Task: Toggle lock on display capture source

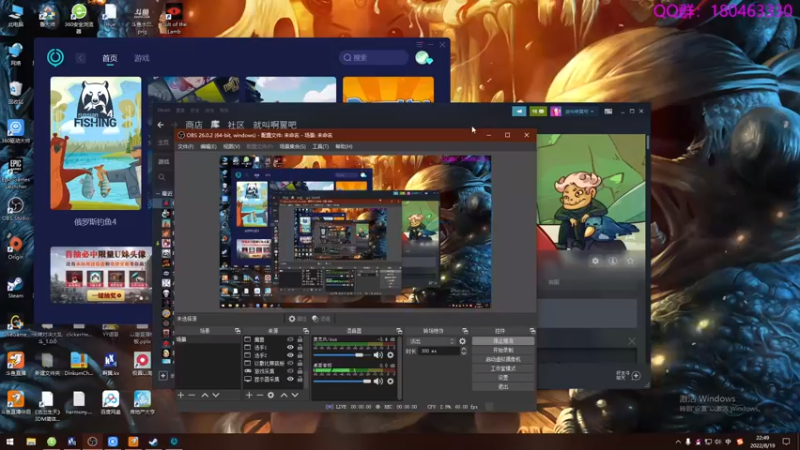Action: point(300,379)
